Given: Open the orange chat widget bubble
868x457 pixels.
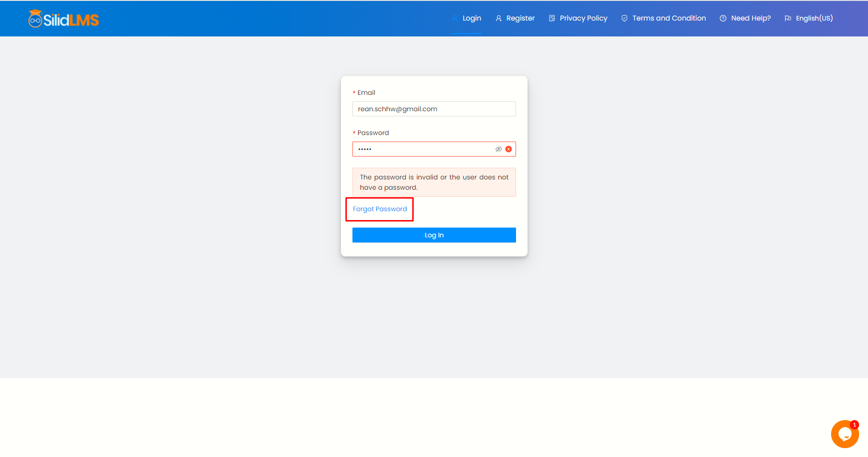Looking at the screenshot, I should point(845,434).
